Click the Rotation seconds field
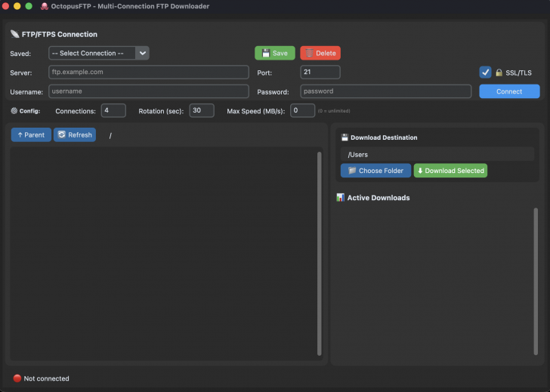550x392 pixels. tap(202, 111)
